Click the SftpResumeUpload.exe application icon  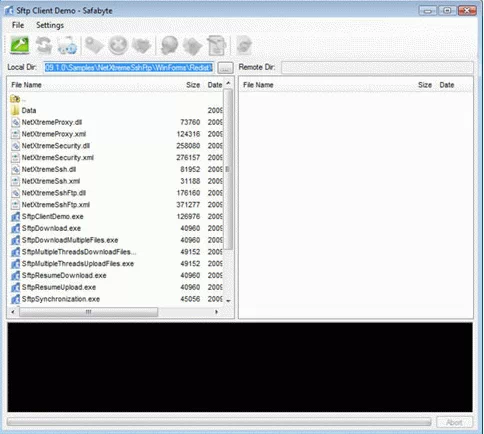pos(15,287)
